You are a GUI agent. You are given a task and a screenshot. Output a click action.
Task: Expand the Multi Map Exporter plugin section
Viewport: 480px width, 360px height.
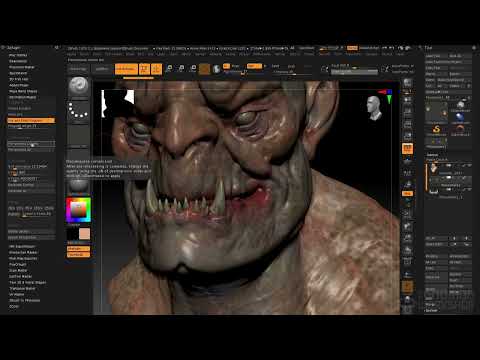(x=23, y=258)
